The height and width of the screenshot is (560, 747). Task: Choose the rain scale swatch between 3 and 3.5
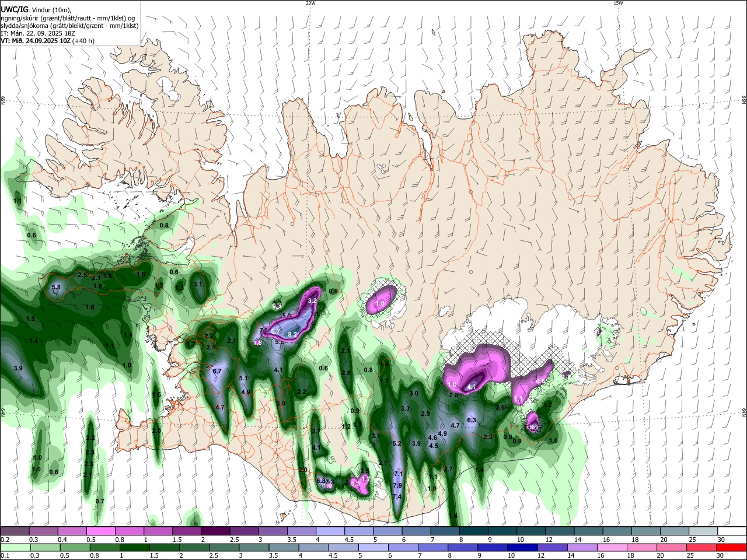click(x=254, y=547)
